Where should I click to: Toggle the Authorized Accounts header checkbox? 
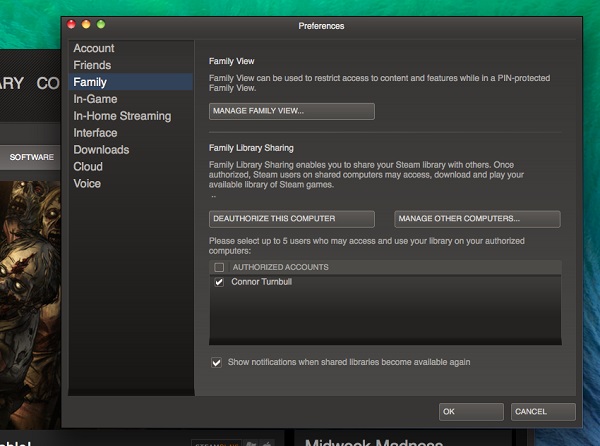(x=219, y=267)
